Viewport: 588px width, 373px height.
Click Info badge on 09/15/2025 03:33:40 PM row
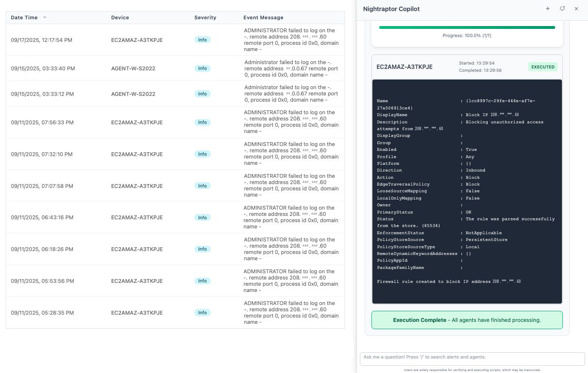point(203,68)
